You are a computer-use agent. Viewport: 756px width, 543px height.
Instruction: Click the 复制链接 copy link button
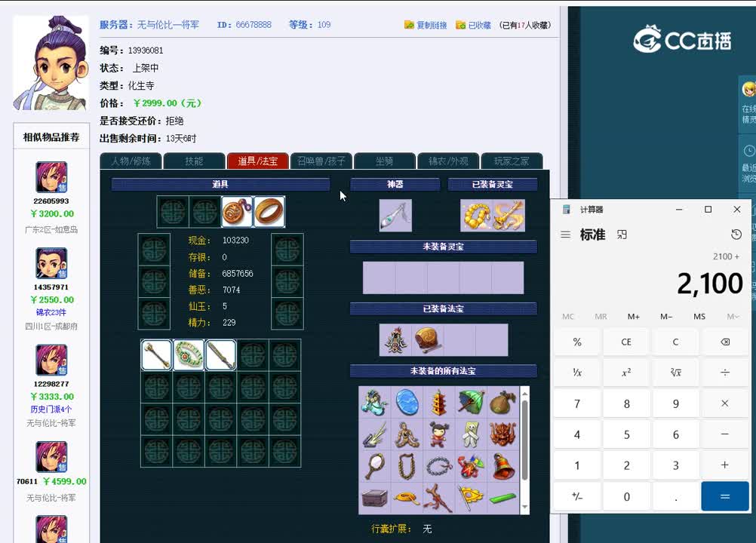click(426, 25)
